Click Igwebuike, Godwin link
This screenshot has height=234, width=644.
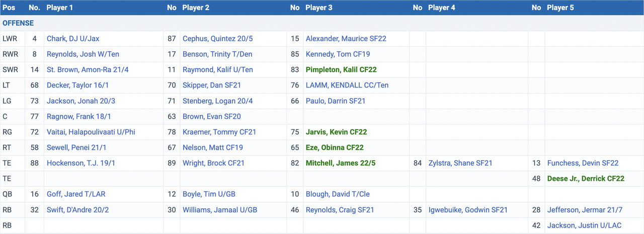[x=467, y=210]
